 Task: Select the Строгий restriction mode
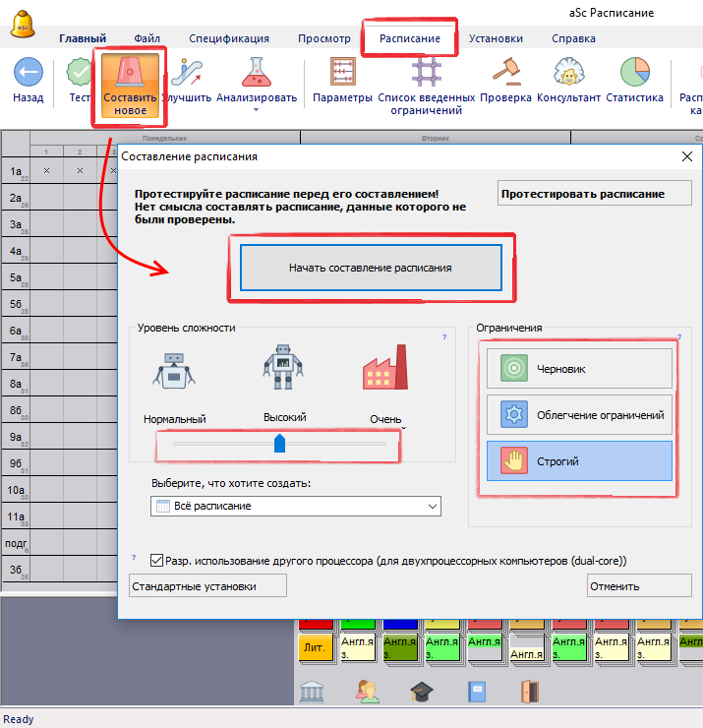tap(579, 459)
